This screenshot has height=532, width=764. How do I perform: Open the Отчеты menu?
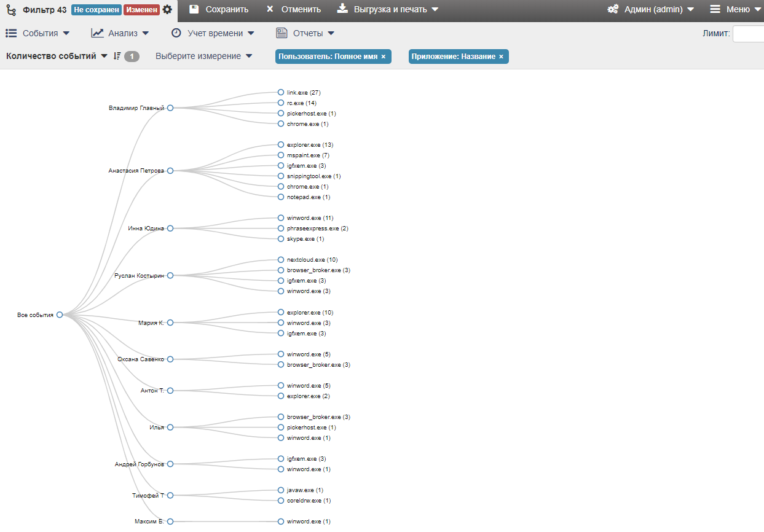pyautogui.click(x=305, y=33)
